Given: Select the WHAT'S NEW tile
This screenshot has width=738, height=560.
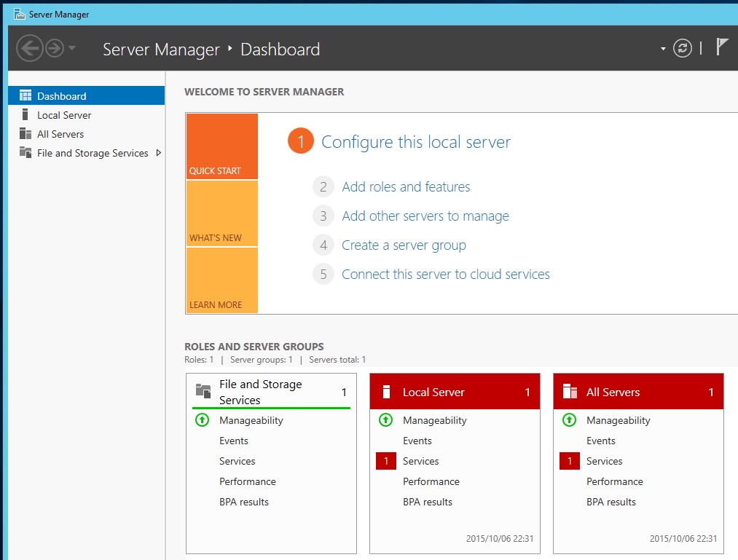Looking at the screenshot, I should (222, 213).
